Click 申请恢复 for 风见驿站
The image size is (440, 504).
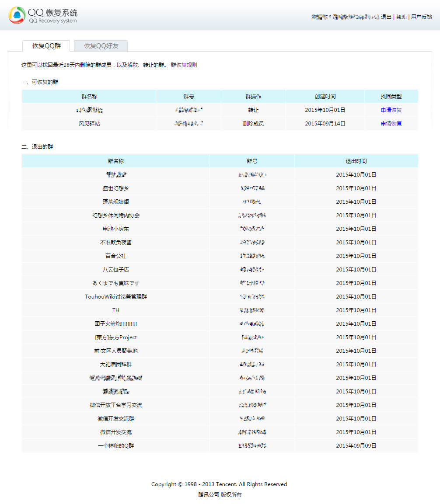click(391, 123)
